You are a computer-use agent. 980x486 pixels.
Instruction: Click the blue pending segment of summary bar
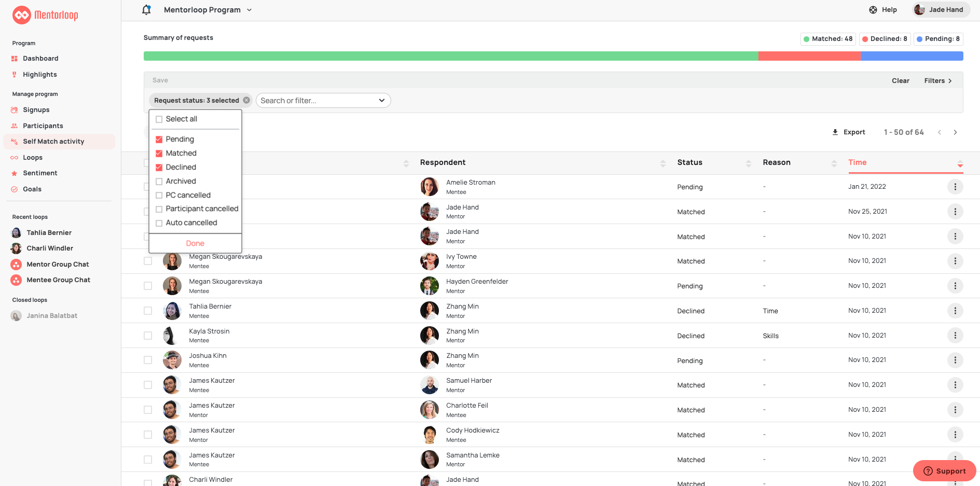912,56
